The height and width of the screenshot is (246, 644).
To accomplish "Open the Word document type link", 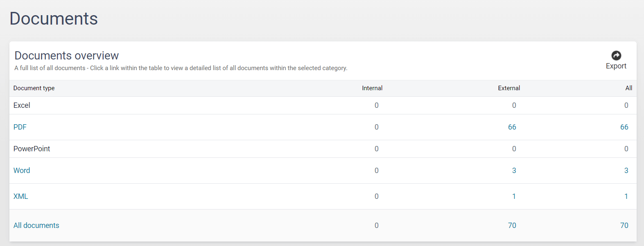I will coord(22,171).
